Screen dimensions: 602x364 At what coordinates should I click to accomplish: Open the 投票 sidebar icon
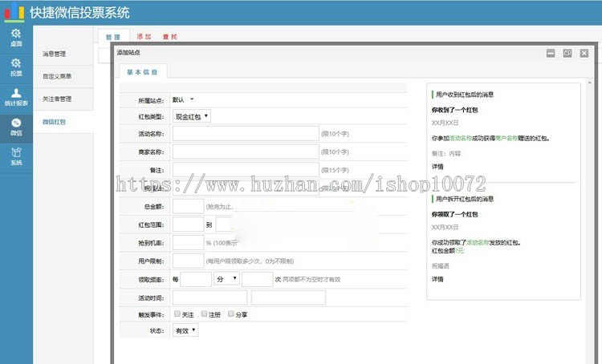16,67
